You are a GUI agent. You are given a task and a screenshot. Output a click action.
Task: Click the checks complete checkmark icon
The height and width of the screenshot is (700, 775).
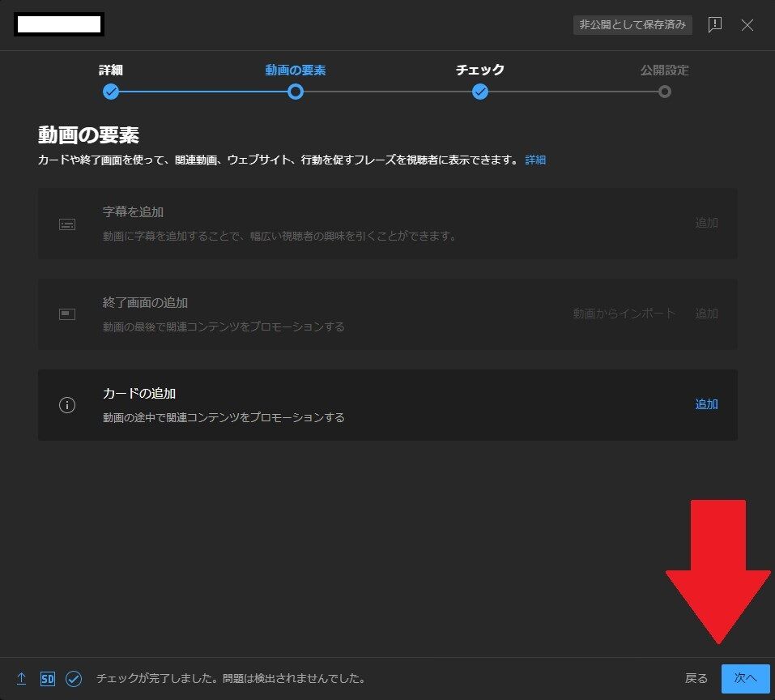(74, 679)
